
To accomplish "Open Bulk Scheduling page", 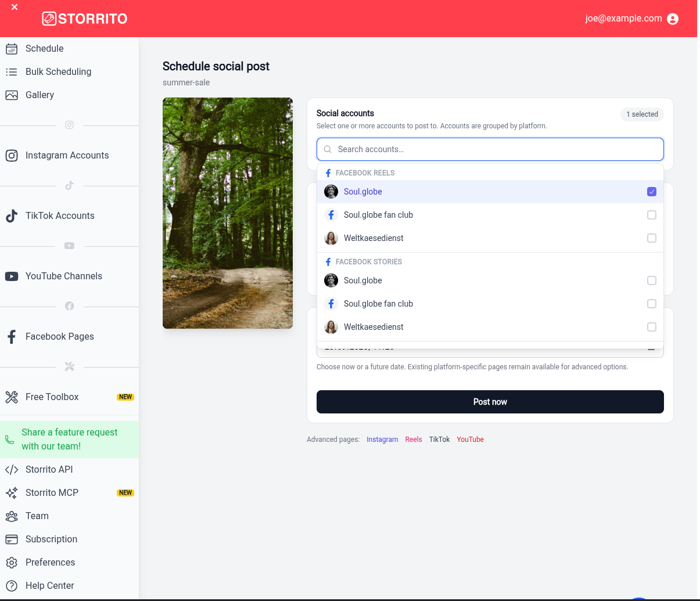I will tap(70, 72).
